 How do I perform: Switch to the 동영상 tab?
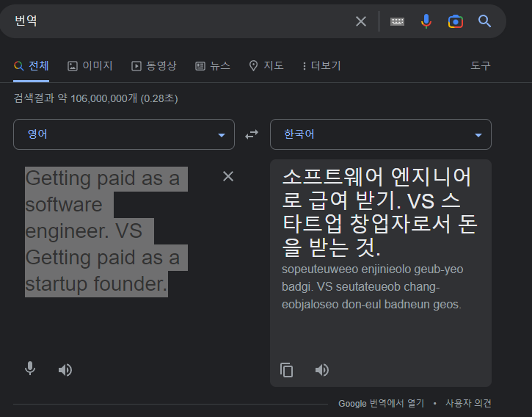coord(153,65)
